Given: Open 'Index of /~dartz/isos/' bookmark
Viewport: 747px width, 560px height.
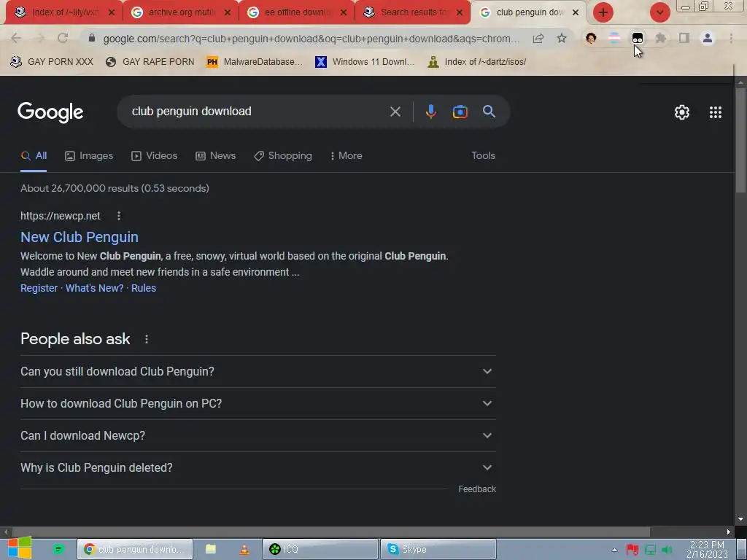Looking at the screenshot, I should pos(477,62).
